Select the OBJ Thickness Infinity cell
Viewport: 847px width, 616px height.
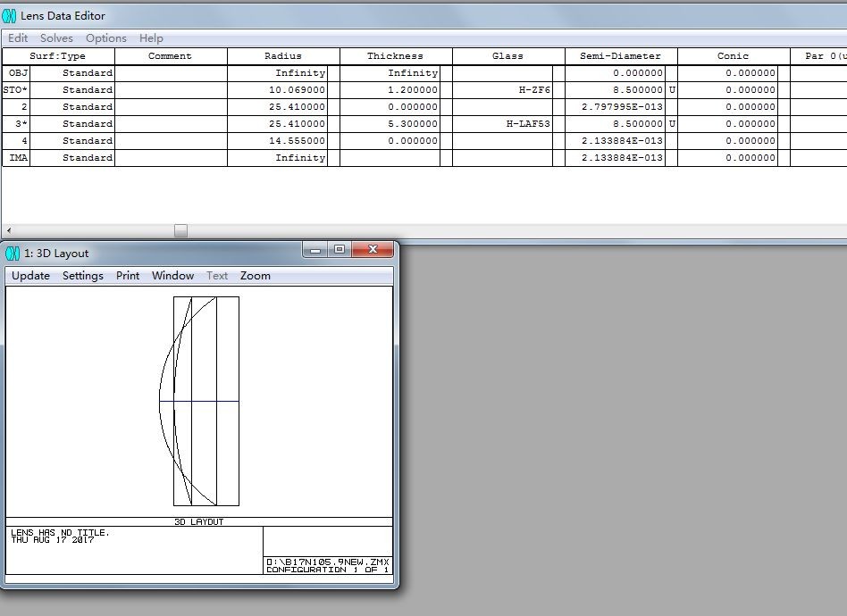click(x=390, y=73)
